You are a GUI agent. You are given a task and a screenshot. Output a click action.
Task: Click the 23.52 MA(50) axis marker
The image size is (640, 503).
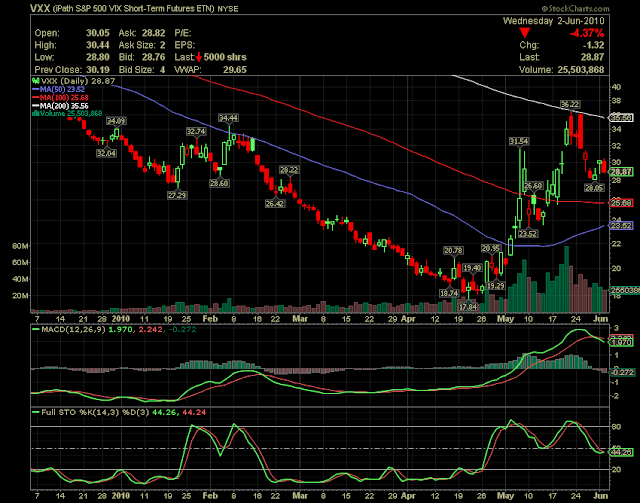coord(621,225)
